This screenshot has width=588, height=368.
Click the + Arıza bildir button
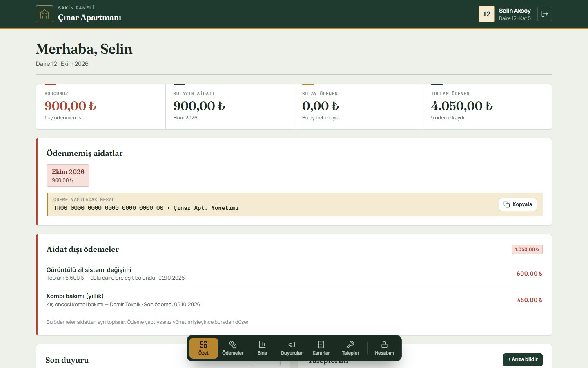point(523,359)
